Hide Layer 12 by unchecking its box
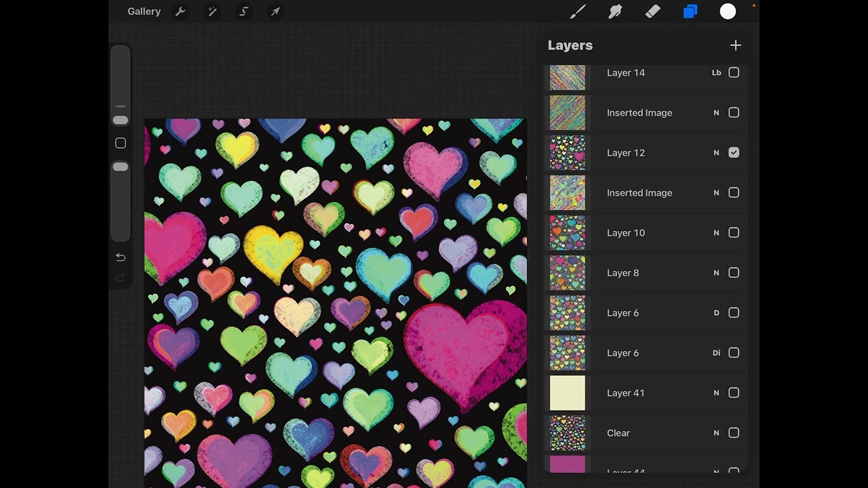Screen dimensions: 868x488 (734, 152)
